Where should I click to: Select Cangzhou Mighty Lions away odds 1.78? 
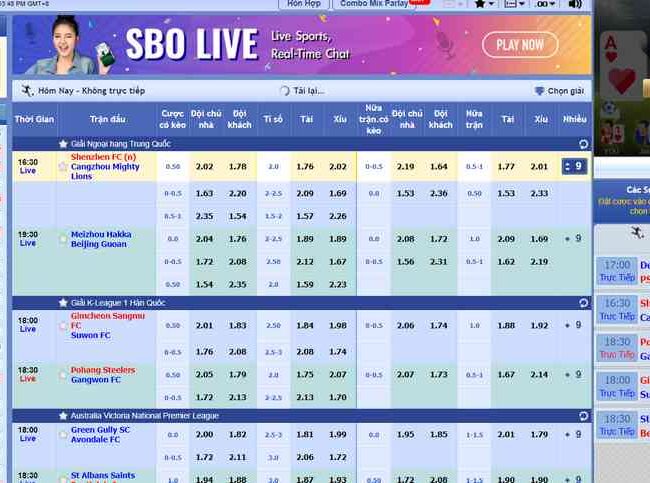(238, 167)
